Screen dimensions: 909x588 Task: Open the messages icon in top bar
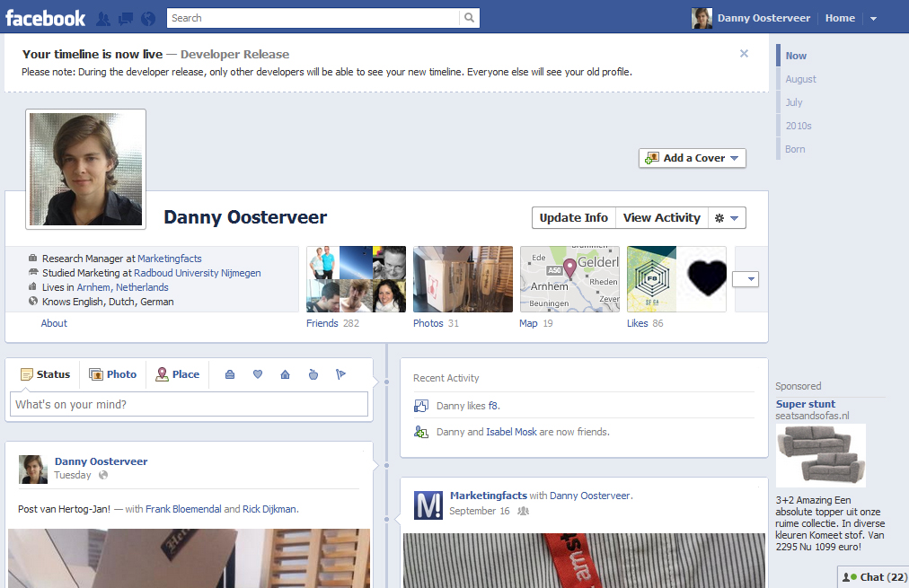click(x=126, y=18)
